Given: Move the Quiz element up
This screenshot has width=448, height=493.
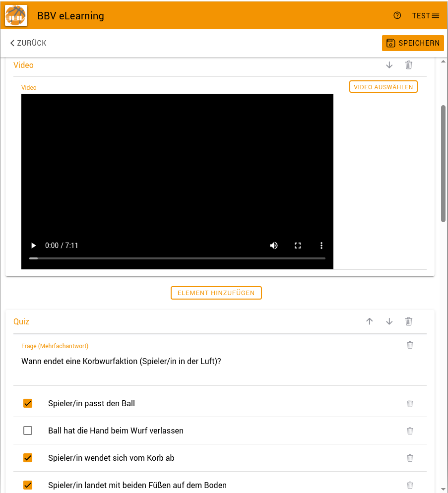Looking at the screenshot, I should coord(369,321).
